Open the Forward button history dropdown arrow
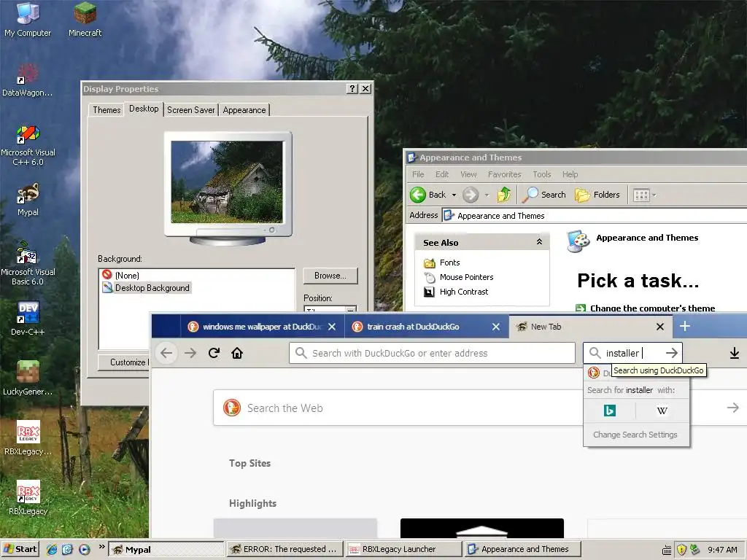The width and height of the screenshot is (747, 560). click(x=487, y=195)
